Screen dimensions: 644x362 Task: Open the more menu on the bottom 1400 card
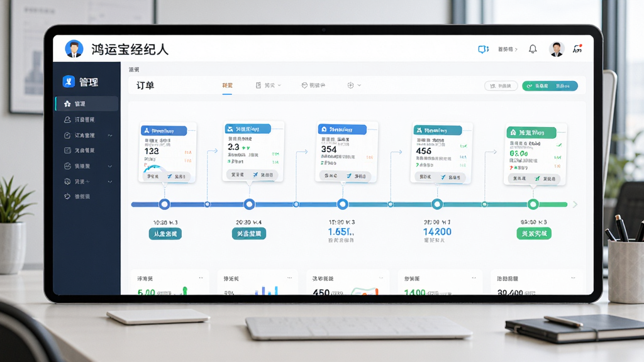click(474, 278)
